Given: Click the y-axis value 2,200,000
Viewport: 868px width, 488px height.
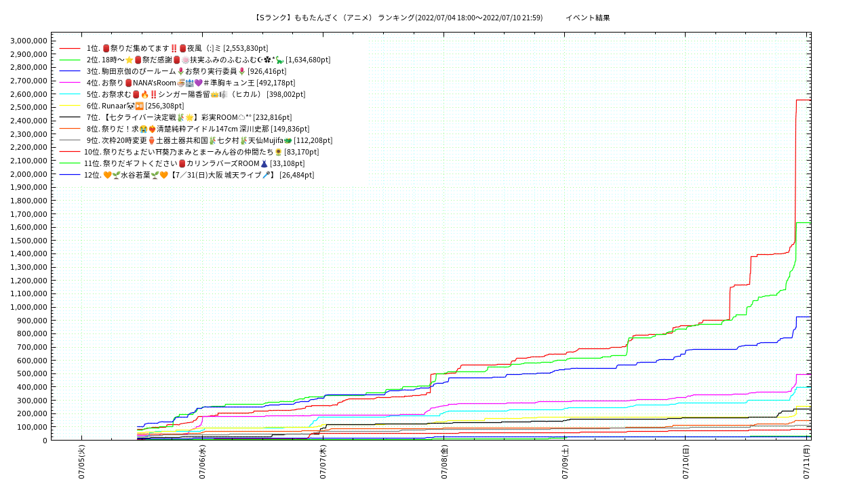Looking at the screenshot, I should pos(28,147).
